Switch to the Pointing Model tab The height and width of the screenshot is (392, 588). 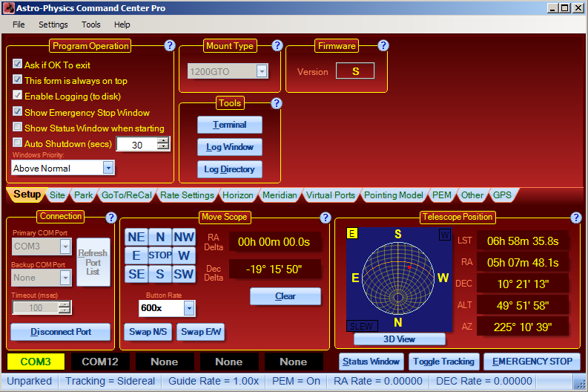pyautogui.click(x=394, y=195)
